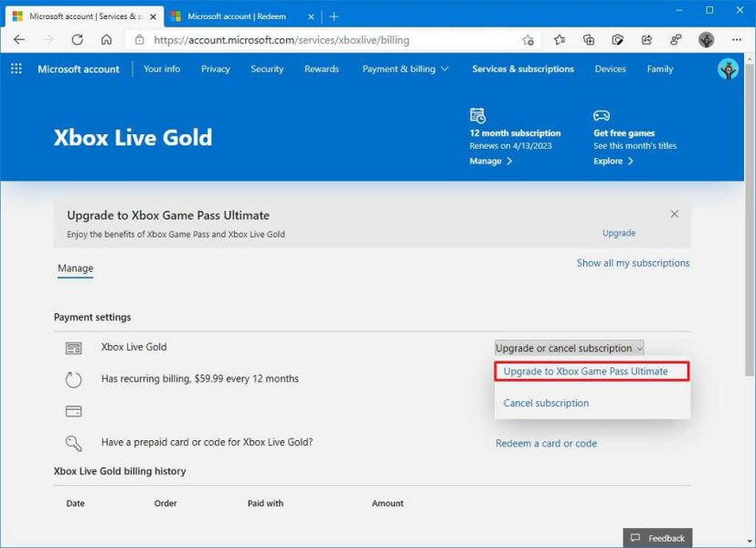Choose Cancel subscription option

(547, 403)
